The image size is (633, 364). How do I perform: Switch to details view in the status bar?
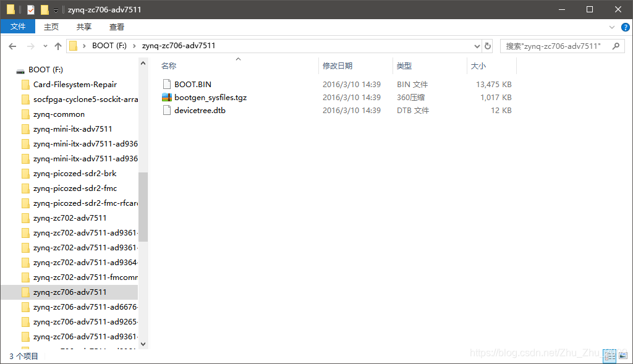pos(610,355)
